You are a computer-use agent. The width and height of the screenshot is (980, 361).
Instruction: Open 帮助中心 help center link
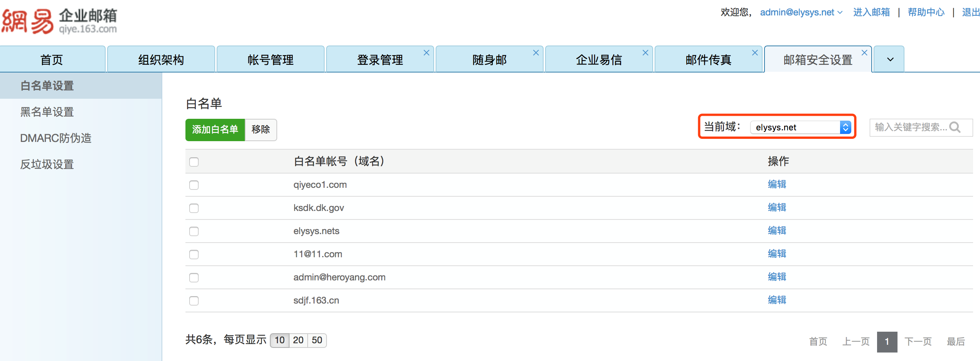tap(926, 12)
